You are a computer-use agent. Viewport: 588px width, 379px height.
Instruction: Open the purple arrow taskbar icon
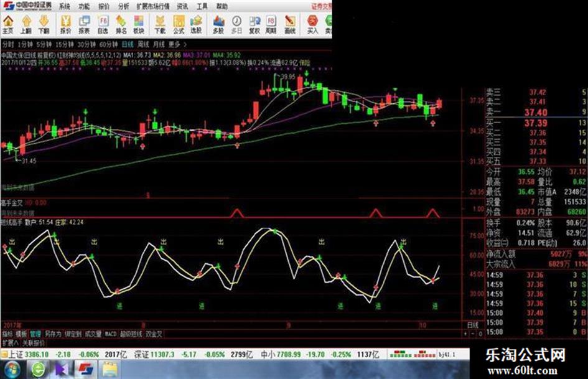[x=62, y=370]
